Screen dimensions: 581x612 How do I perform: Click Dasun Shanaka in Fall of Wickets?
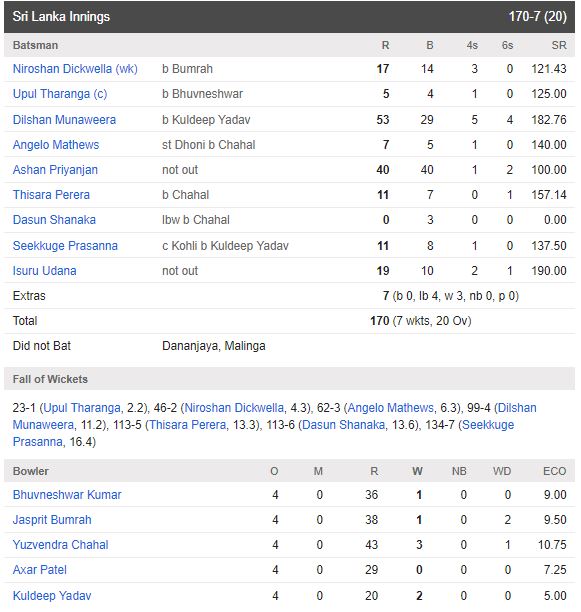[x=343, y=425]
